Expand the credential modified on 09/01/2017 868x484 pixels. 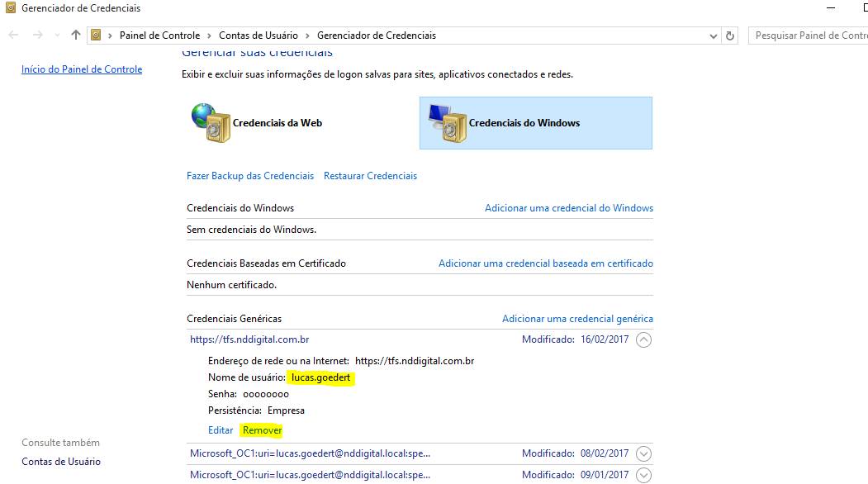[x=644, y=475]
